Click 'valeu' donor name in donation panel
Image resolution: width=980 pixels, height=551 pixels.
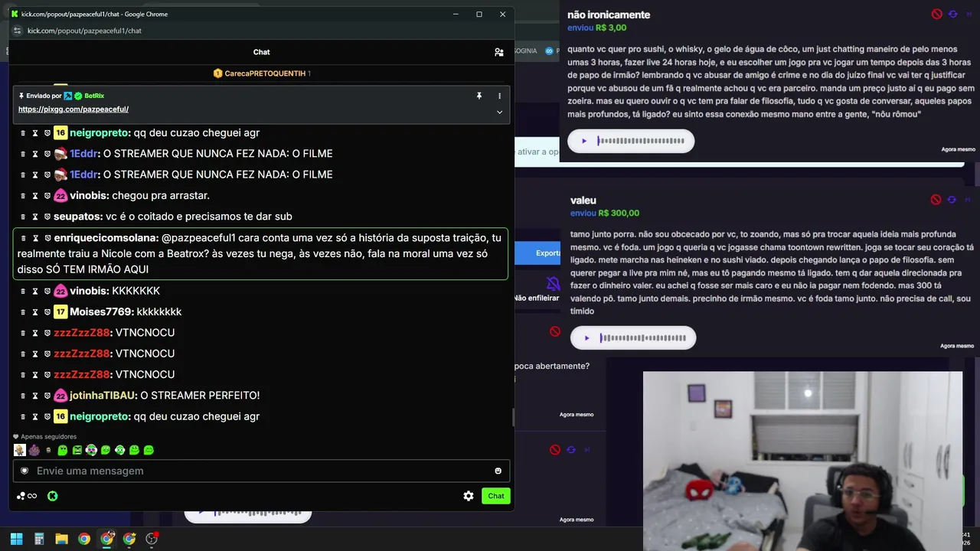[x=583, y=201]
